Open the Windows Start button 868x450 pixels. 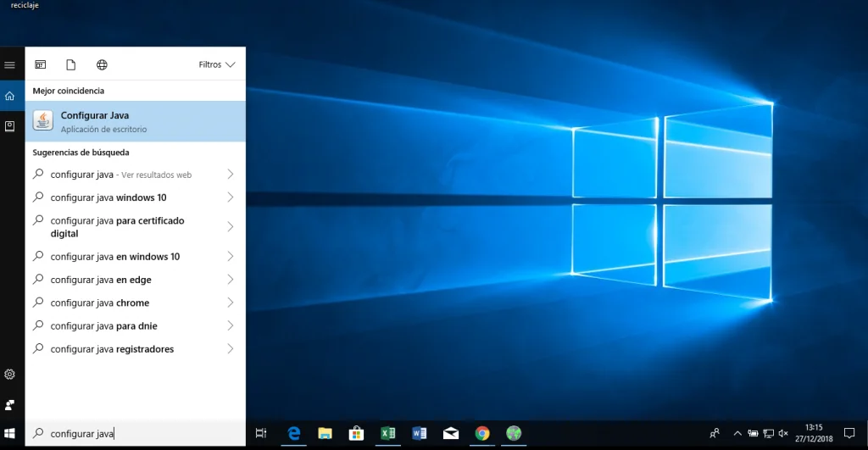tap(9, 433)
